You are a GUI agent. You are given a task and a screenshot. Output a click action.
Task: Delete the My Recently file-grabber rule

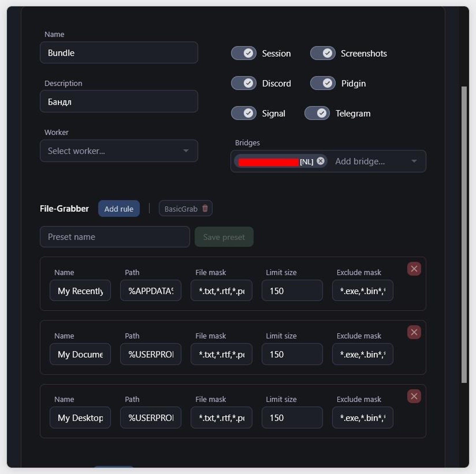coord(414,269)
